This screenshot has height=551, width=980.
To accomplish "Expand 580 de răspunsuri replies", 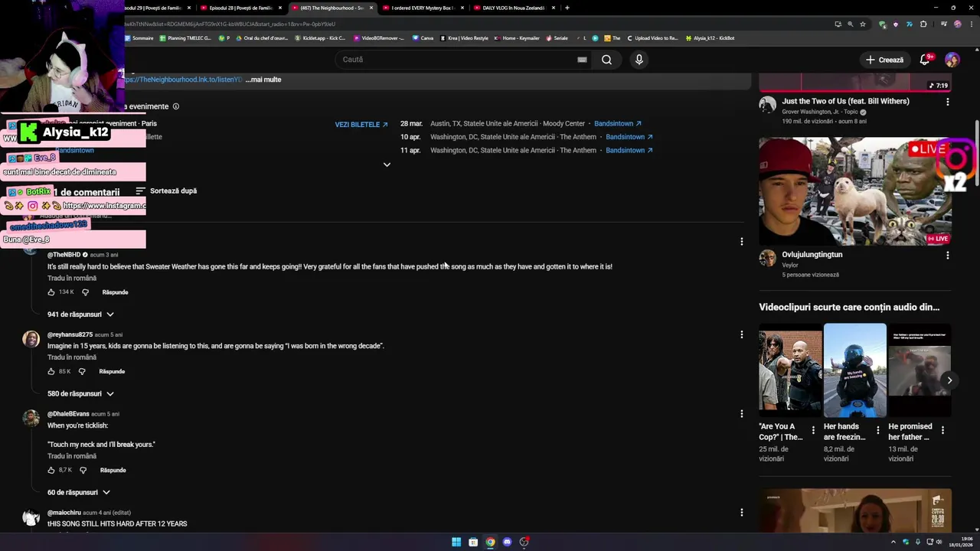I will pos(80,394).
